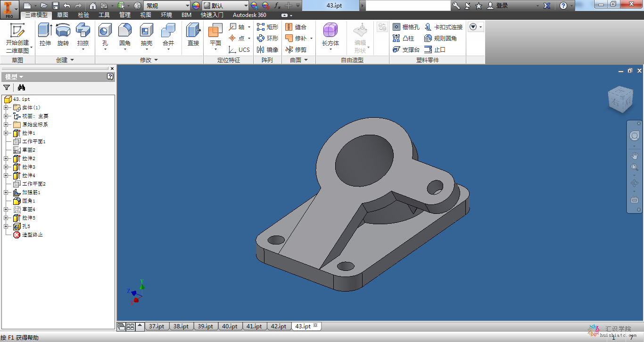Select the Mirror (镜像) tool

pos(267,49)
